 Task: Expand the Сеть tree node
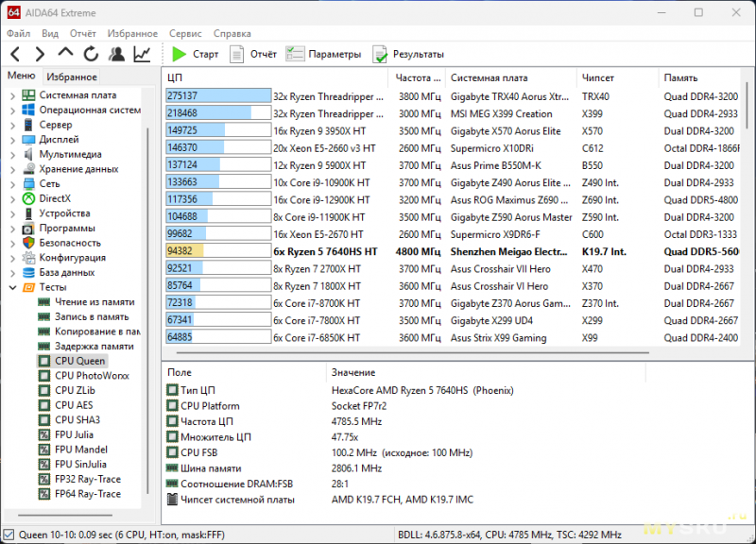tap(12, 184)
